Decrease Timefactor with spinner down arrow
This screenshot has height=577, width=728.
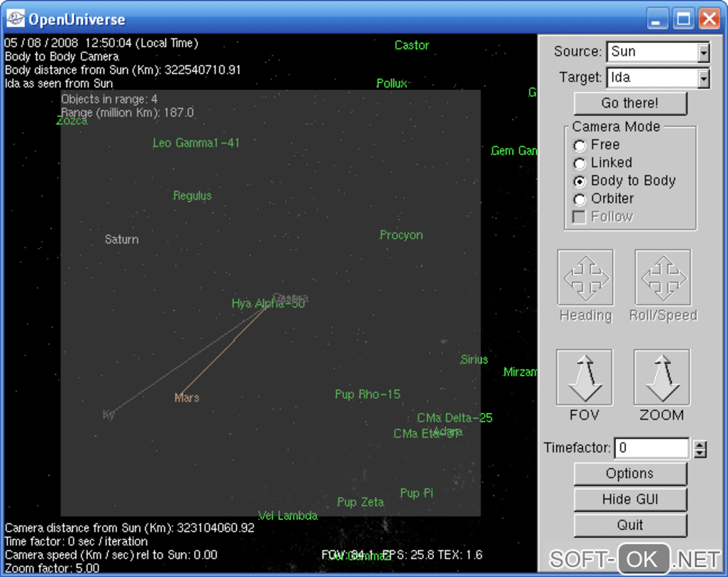pyautogui.click(x=700, y=454)
